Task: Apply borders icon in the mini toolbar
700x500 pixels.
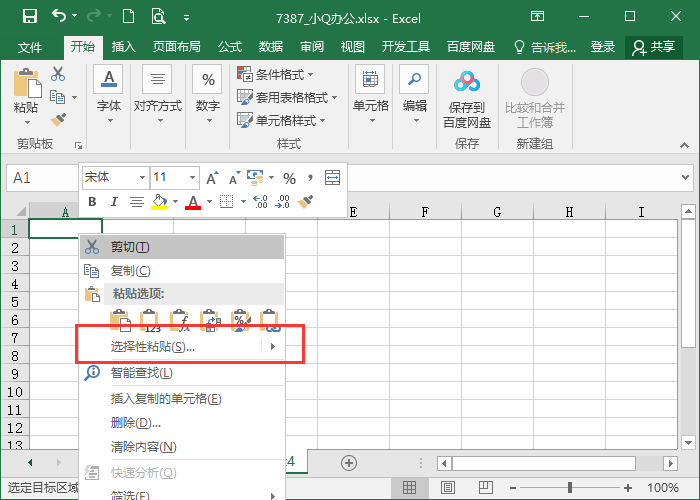Action: [227, 202]
